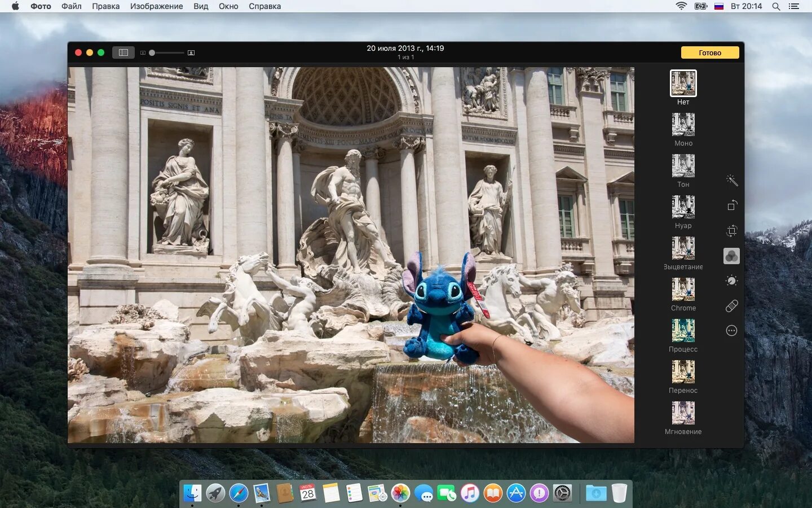Image resolution: width=812 pixels, height=508 pixels.
Task: Open the extensions ellipsis button
Action: point(731,331)
